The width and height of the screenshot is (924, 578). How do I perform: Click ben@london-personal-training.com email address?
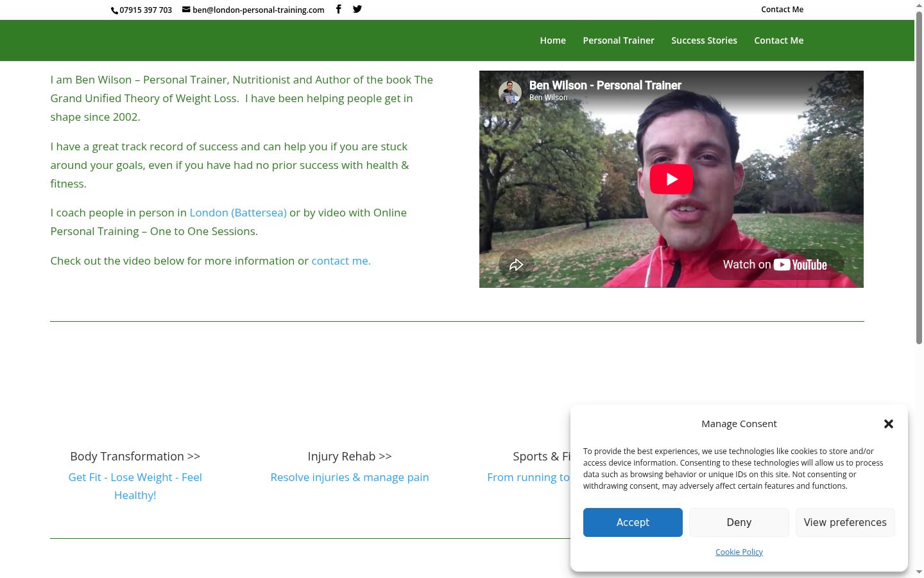(258, 10)
